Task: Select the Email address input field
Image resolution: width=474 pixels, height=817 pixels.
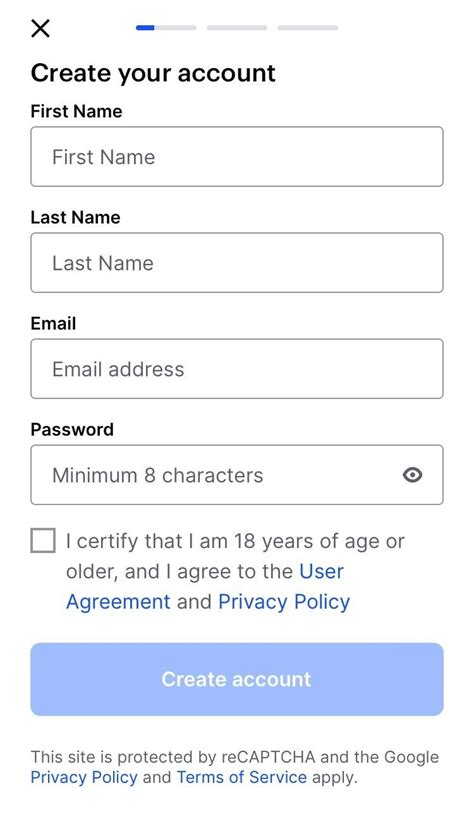Action: (x=237, y=369)
